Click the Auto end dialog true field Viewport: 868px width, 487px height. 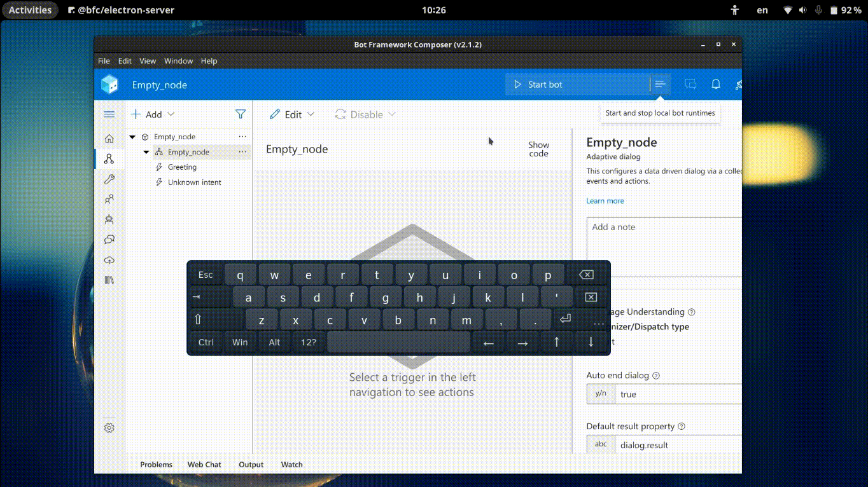coord(678,394)
